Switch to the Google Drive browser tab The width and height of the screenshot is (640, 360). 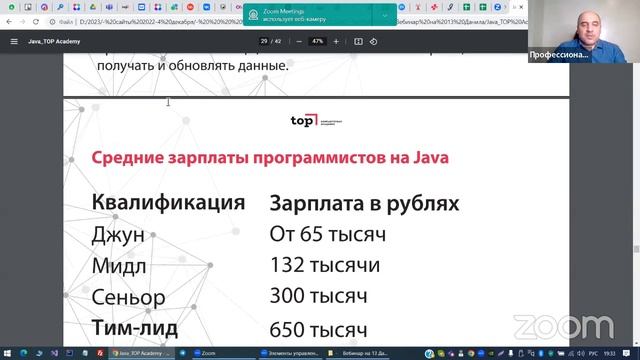[93, 7]
